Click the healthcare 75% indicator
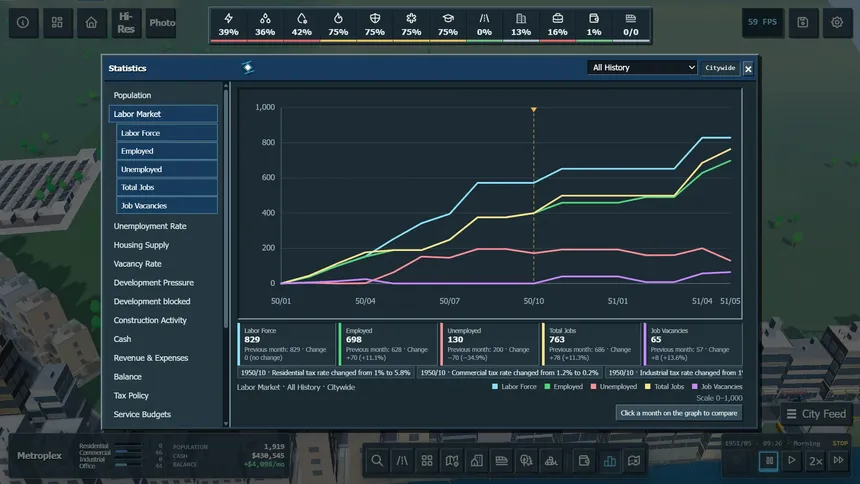This screenshot has height=484, width=860. (x=411, y=25)
